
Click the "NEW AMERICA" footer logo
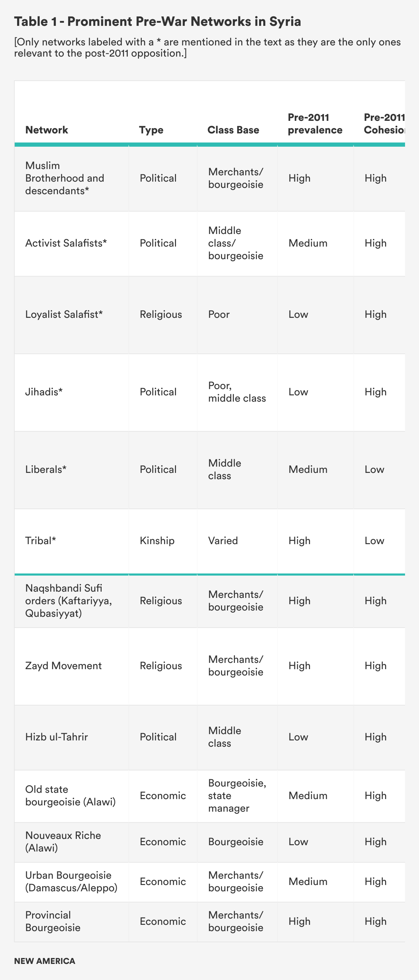44,961
